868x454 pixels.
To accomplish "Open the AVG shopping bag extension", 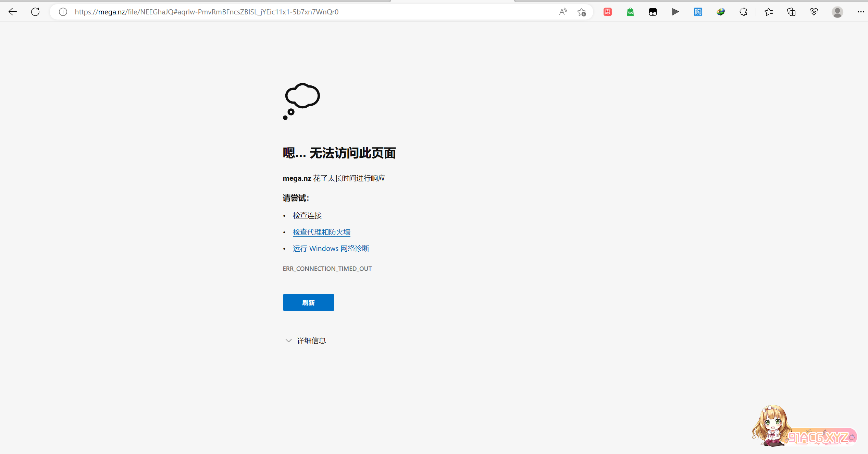I will pyautogui.click(x=630, y=12).
